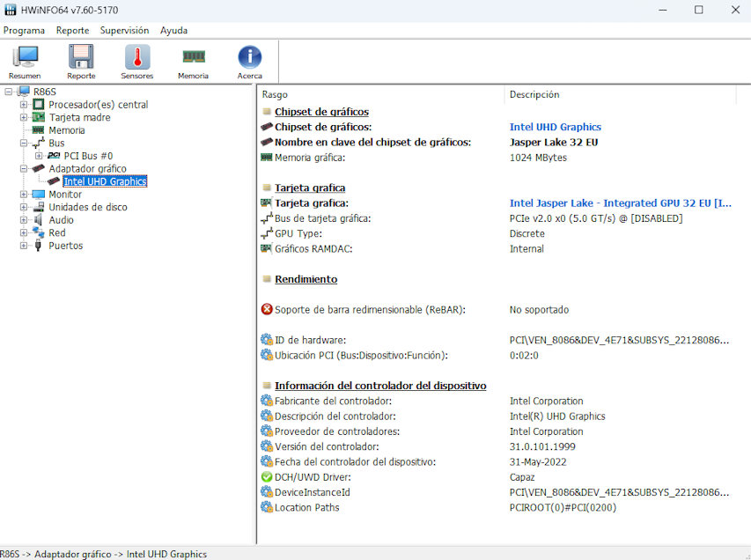Expand the Monitor tree node
The image size is (751, 560).
pos(24,194)
